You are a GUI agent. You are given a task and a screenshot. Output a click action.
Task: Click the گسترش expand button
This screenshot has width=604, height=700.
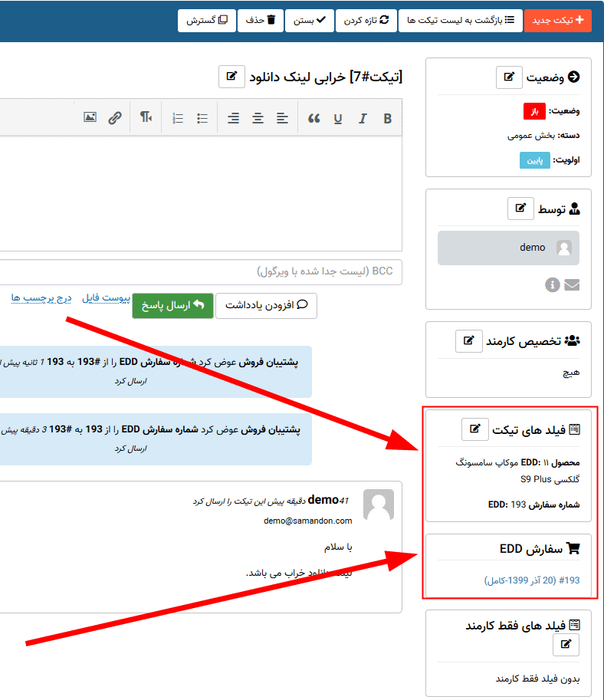coord(207,21)
